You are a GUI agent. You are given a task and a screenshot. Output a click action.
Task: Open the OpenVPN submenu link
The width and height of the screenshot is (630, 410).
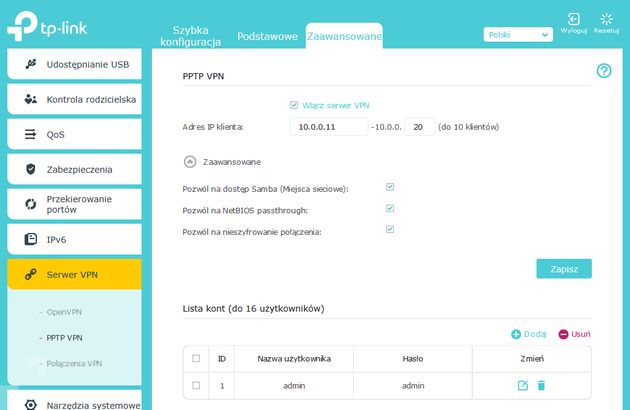click(x=64, y=312)
